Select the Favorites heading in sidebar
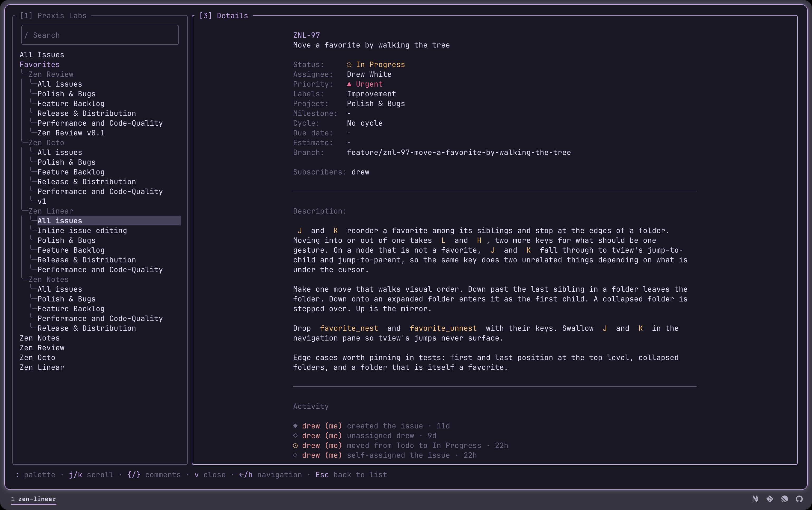The height and width of the screenshot is (510, 812). coord(40,64)
